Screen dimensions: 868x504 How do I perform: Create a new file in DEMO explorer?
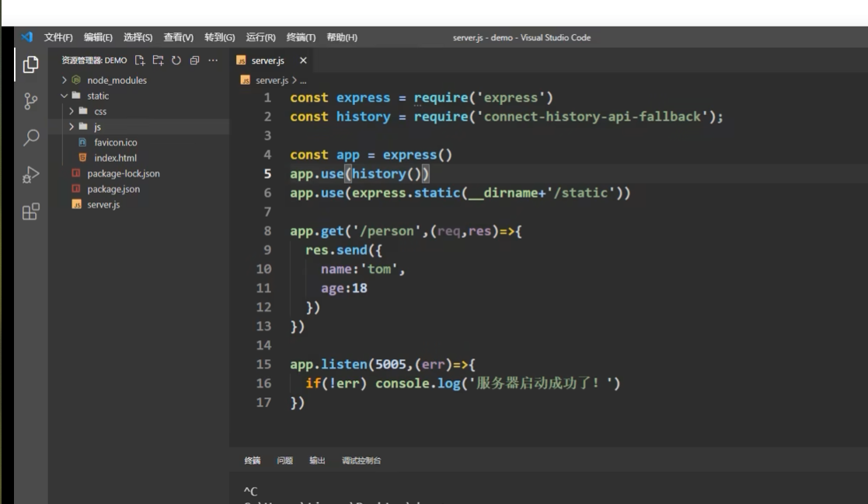pos(140,61)
